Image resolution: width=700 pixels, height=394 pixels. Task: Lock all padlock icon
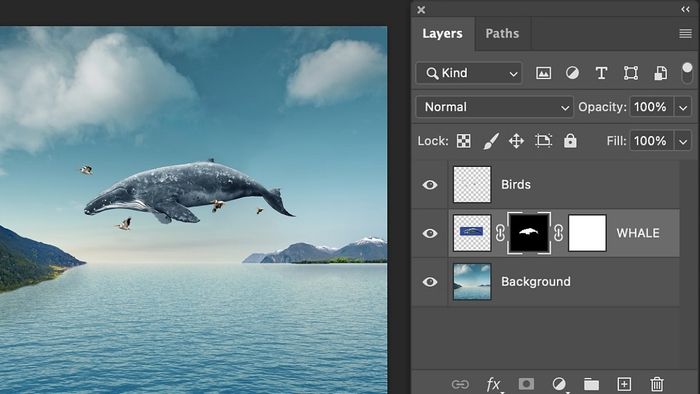click(x=570, y=141)
